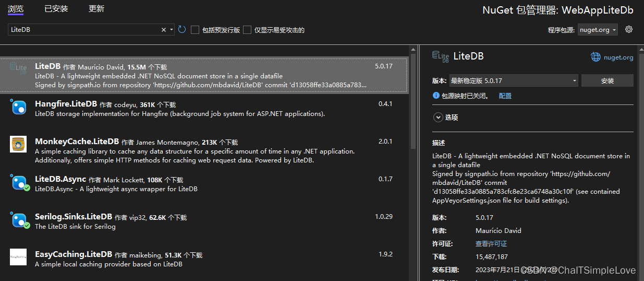The image size is (644, 281).
Task: Switch to the 更新 updates tab
Action: coord(96,8)
